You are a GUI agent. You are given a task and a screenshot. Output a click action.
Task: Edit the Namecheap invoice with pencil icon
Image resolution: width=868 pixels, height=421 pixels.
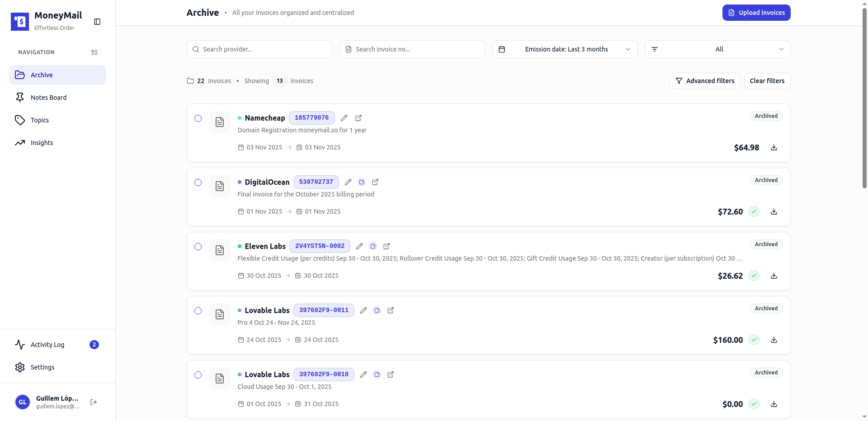tap(344, 118)
